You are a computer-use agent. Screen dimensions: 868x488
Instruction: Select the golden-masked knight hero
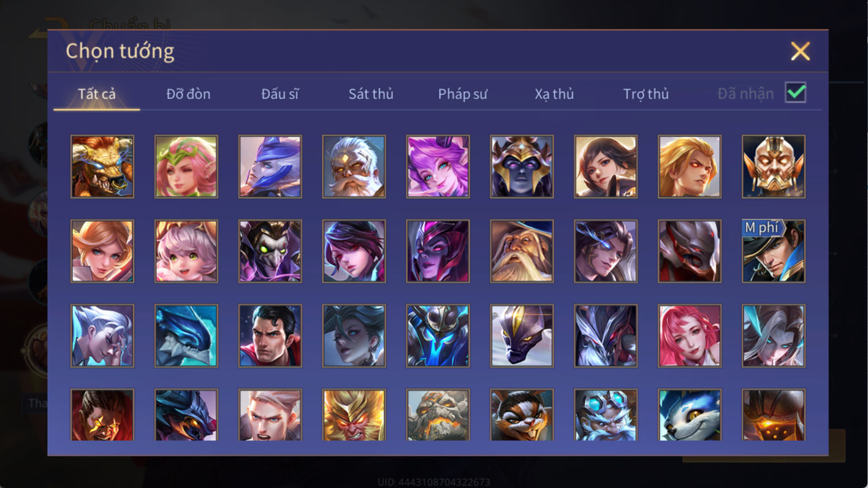(x=774, y=166)
